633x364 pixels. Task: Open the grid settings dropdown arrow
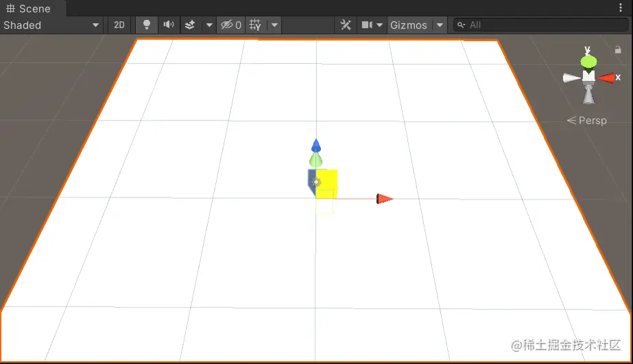[274, 25]
